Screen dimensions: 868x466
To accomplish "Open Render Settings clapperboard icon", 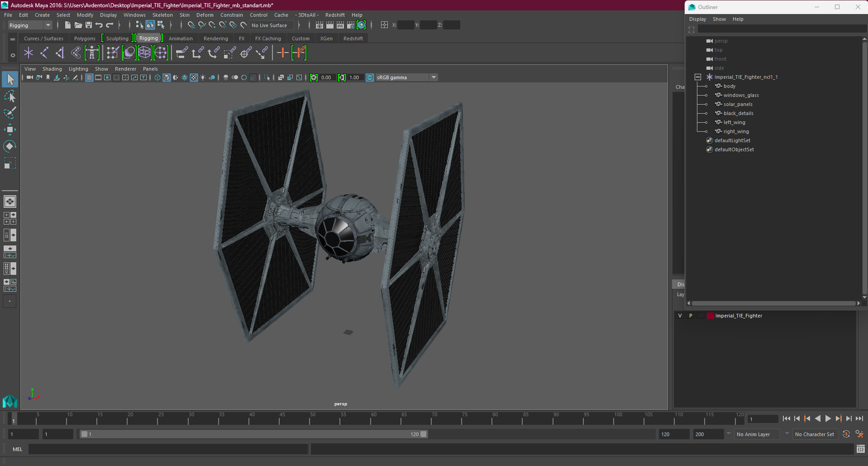I will click(351, 25).
